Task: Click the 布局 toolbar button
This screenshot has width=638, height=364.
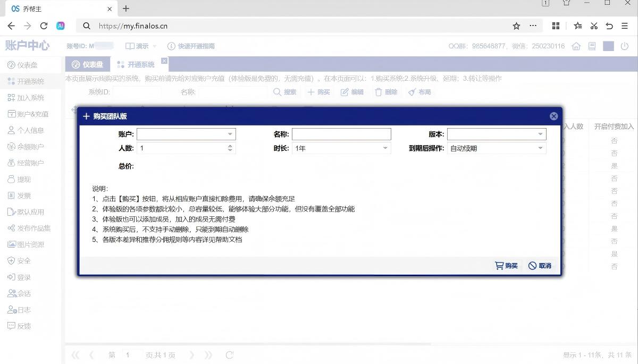Action: tap(419, 92)
